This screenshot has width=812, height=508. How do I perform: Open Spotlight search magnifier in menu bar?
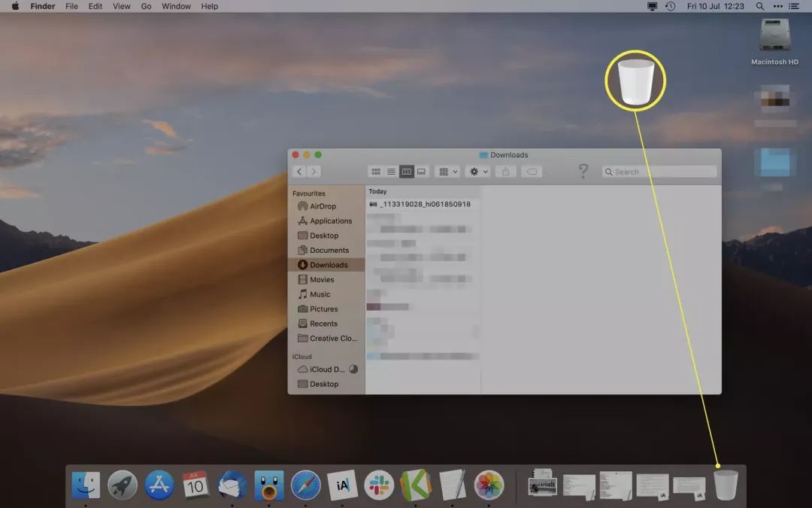tap(759, 6)
